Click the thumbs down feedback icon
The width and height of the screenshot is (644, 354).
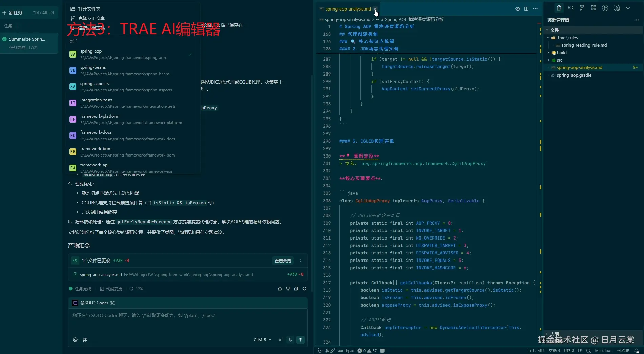[x=288, y=289]
